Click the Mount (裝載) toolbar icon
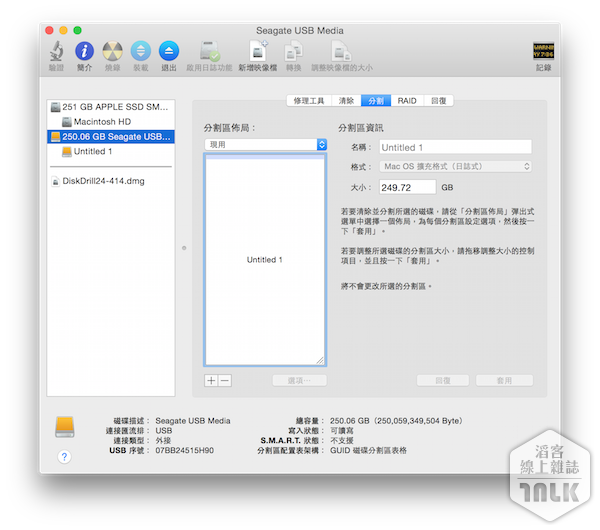This screenshot has width=600, height=530. (x=141, y=51)
